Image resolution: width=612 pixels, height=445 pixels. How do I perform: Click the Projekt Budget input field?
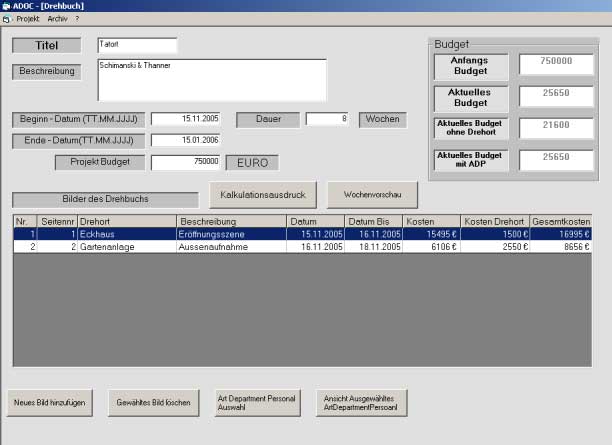coord(185,162)
